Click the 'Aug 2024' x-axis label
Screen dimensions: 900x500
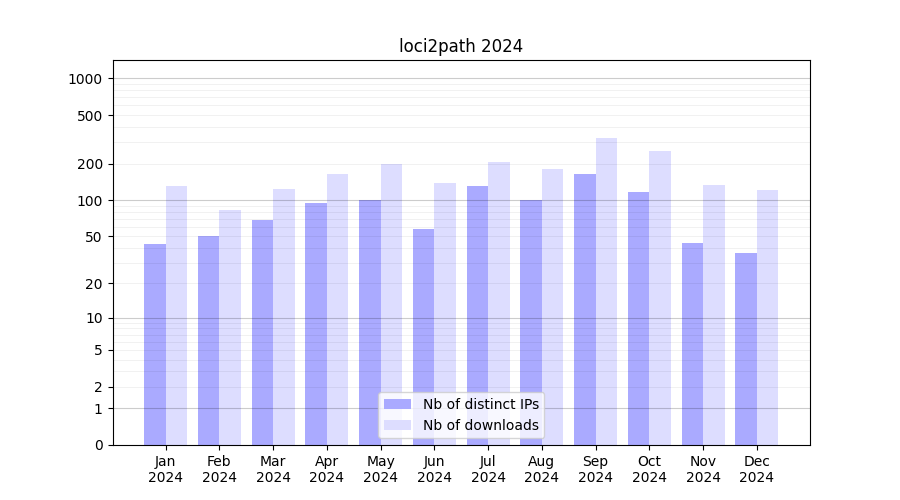click(x=542, y=469)
